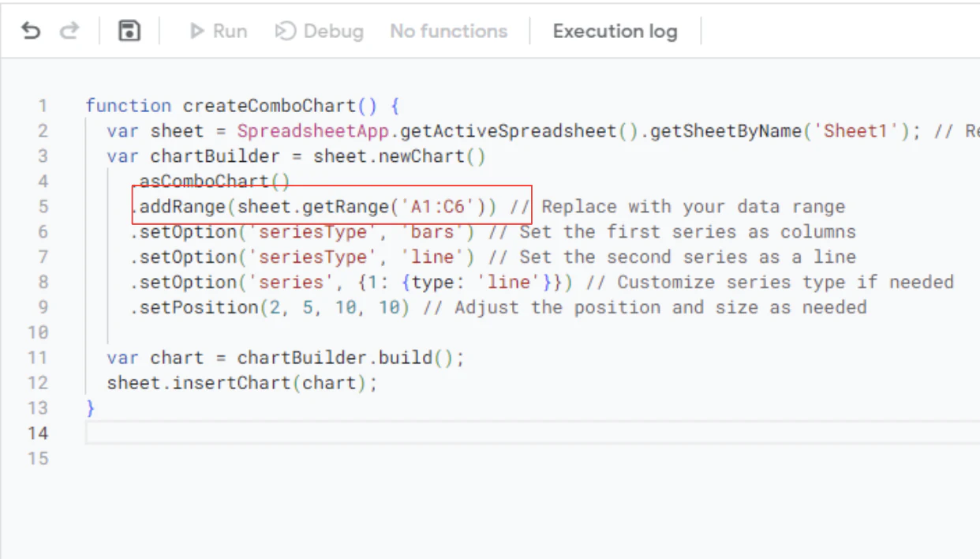Click comment 'Set the first series as columns'

[687, 232]
